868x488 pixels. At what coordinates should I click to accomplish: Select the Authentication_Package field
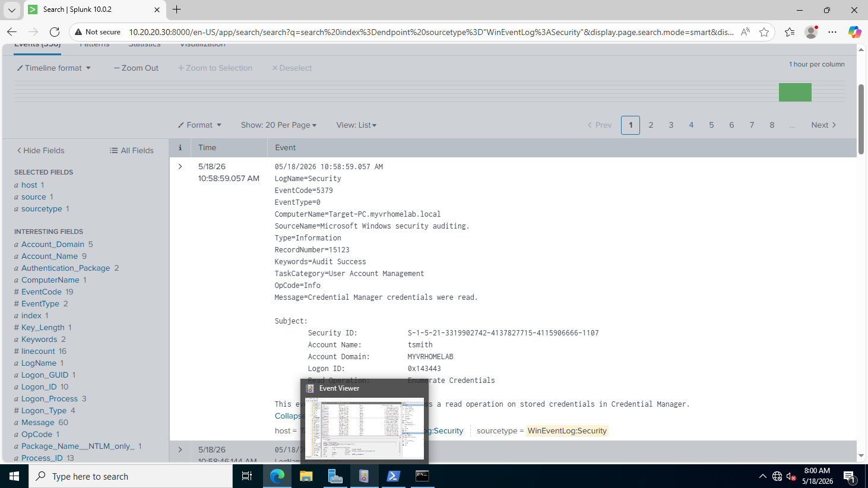pos(66,268)
